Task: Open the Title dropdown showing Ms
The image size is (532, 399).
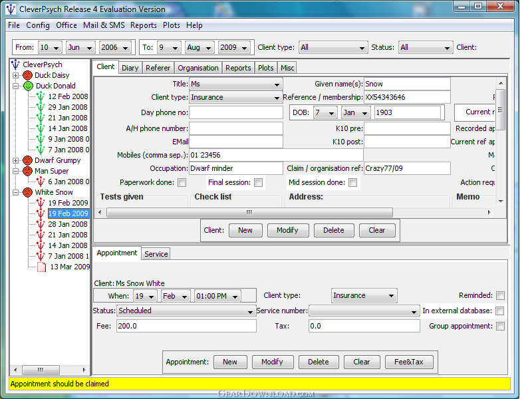Action: point(236,84)
